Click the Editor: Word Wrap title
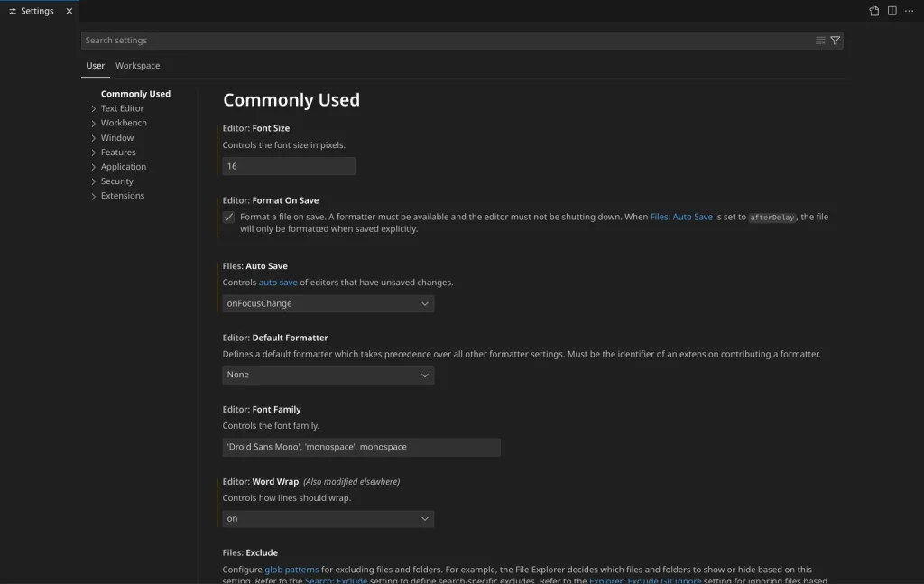This screenshot has width=924, height=584. (x=261, y=481)
